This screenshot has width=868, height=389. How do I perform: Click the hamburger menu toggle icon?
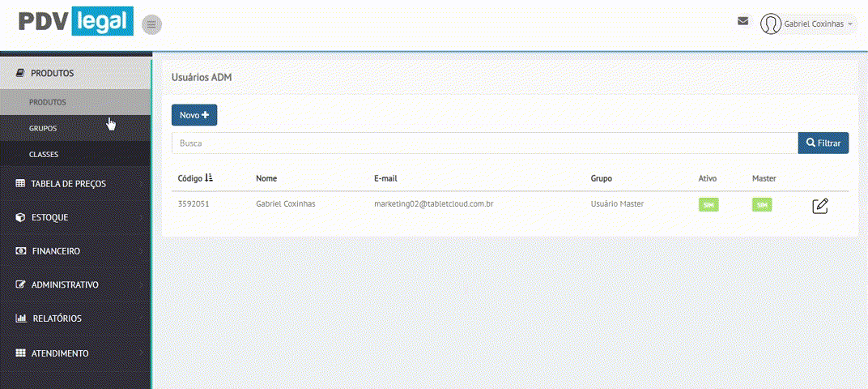point(151,24)
